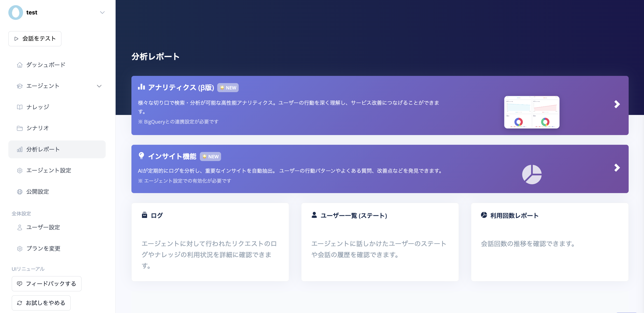Click the home icon beside ダッシュボード
This screenshot has height=313, width=644.
tap(19, 65)
